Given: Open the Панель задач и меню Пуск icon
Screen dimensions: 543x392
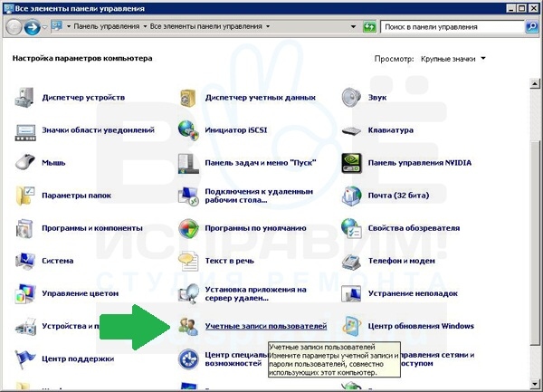Looking at the screenshot, I should pyautogui.click(x=188, y=164).
